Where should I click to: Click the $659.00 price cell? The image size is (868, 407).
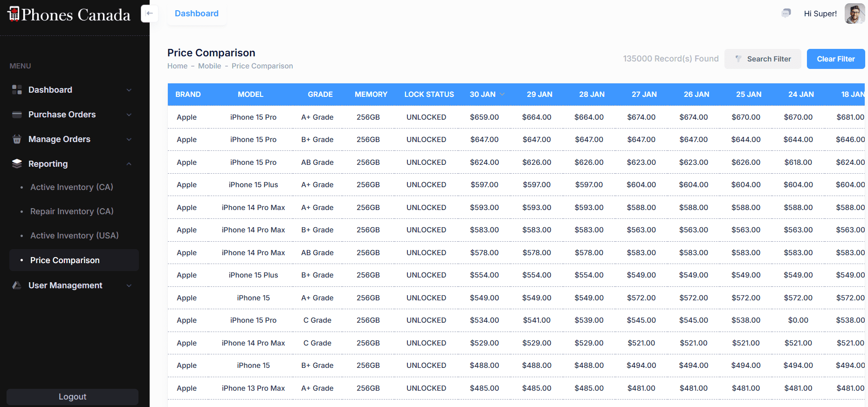(x=484, y=117)
